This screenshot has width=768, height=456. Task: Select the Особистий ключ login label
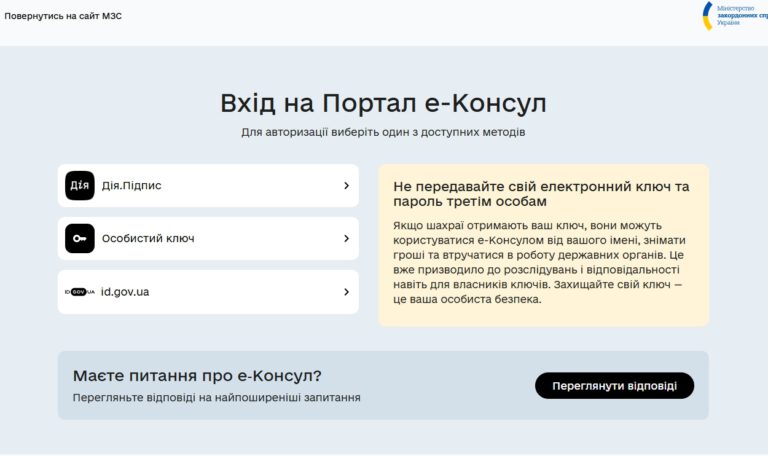(148, 239)
